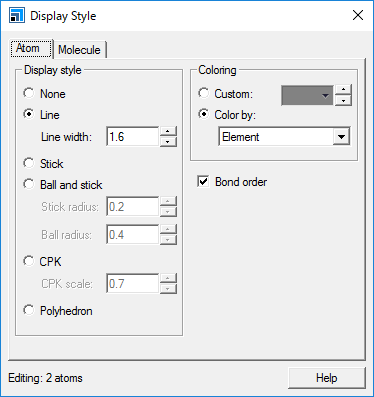The height and width of the screenshot is (397, 374).
Task: Increase Line width with the up arrow
Action: [x=168, y=131]
